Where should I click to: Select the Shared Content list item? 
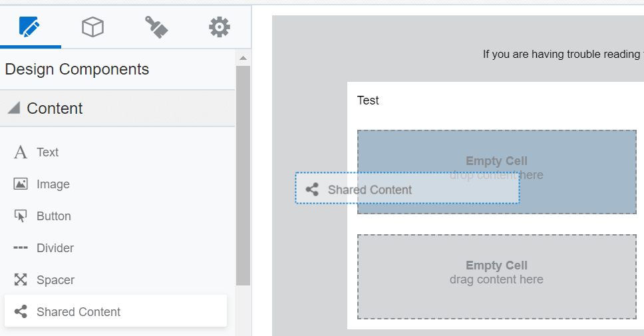coord(79,312)
